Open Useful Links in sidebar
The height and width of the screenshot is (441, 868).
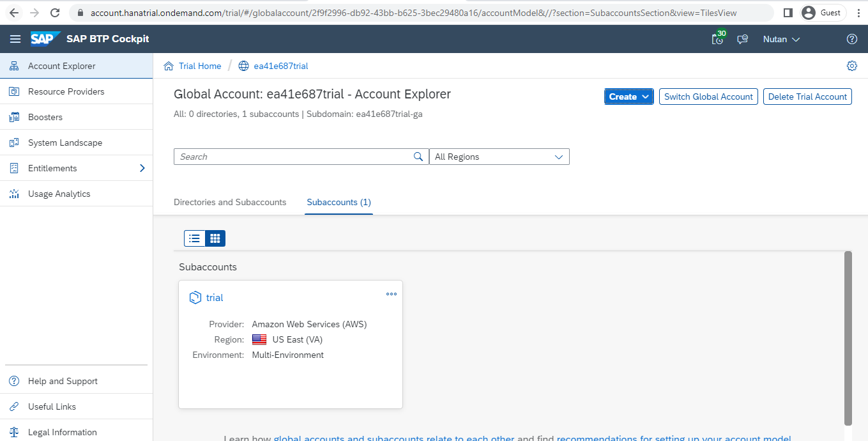click(76, 406)
